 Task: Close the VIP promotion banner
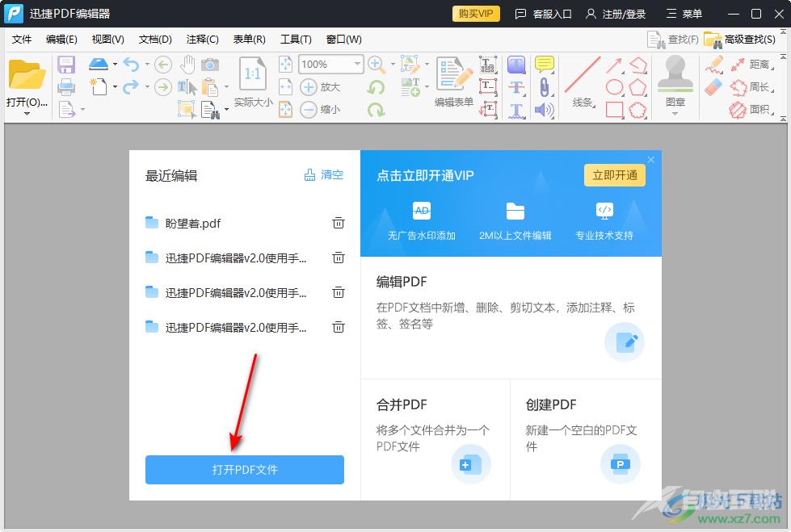tap(650, 159)
